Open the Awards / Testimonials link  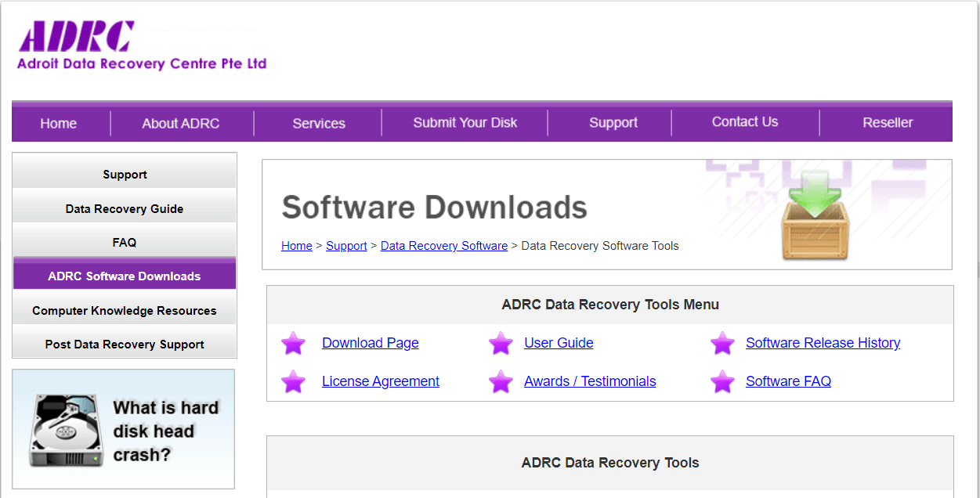590,381
